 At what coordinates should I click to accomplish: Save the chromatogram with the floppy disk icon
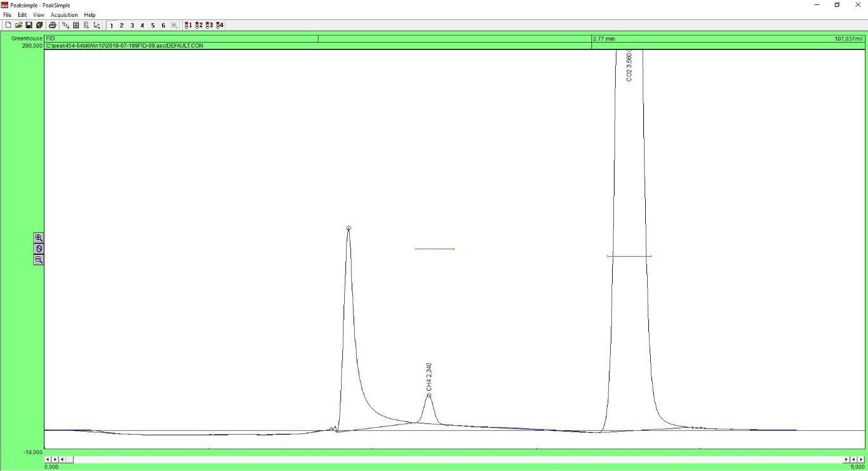pyautogui.click(x=29, y=25)
